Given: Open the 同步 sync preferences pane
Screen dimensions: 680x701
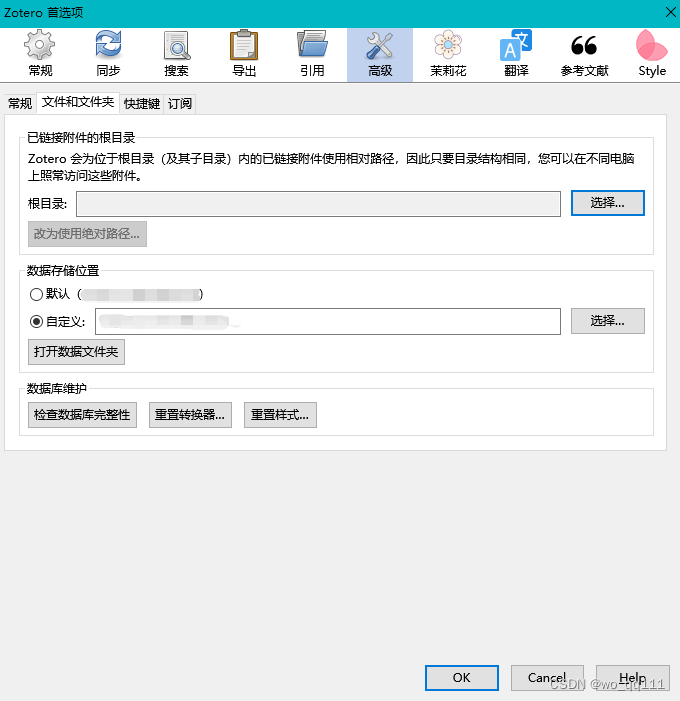Looking at the screenshot, I should pos(108,54).
